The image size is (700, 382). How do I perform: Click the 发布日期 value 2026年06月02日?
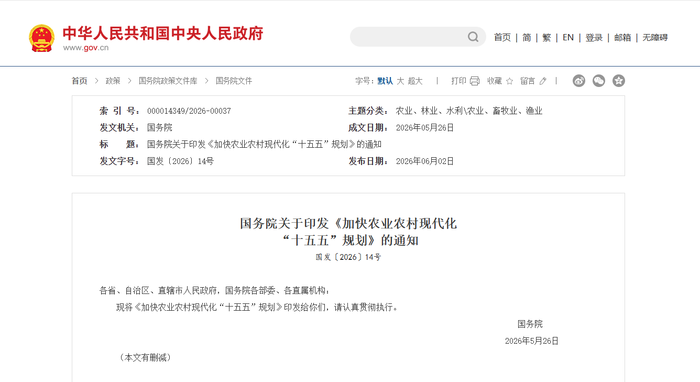tap(425, 161)
